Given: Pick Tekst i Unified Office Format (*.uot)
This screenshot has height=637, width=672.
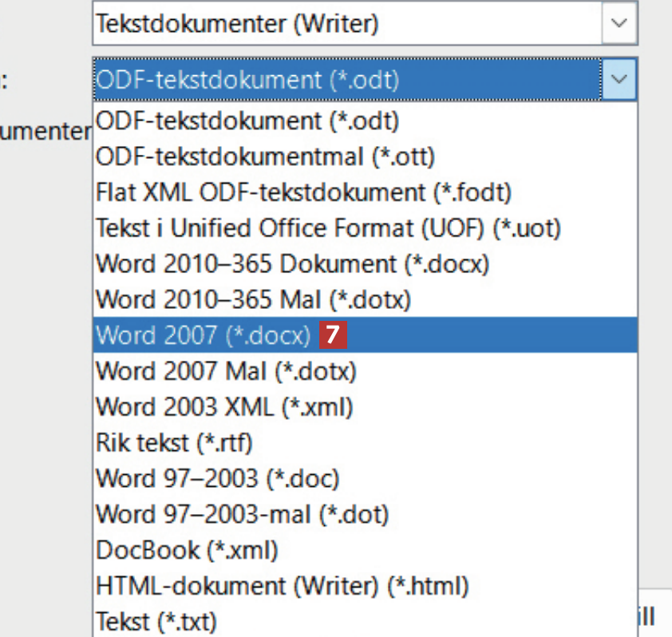Looking at the screenshot, I should pyautogui.click(x=328, y=228).
